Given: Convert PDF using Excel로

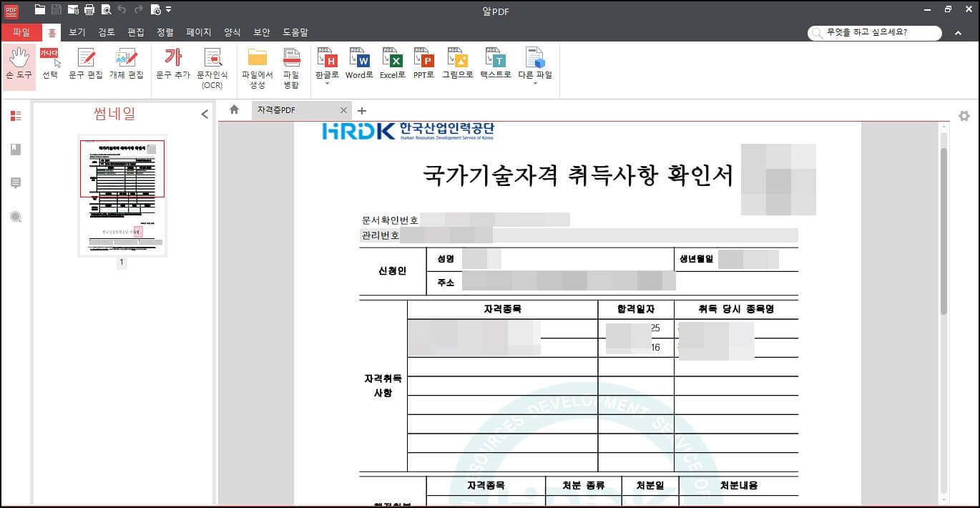Looking at the screenshot, I should 392,63.
